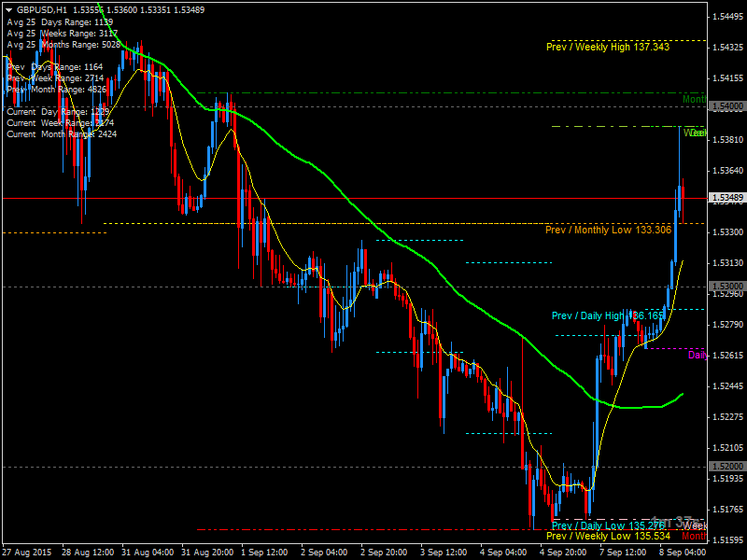Click the current price tag 1.53489
Image resolution: width=747 pixels, height=560 pixels.
[727, 198]
